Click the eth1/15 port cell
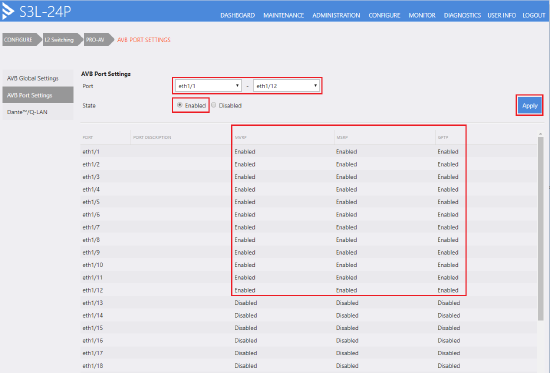Screen dimensions: 550x373 click(x=93, y=328)
